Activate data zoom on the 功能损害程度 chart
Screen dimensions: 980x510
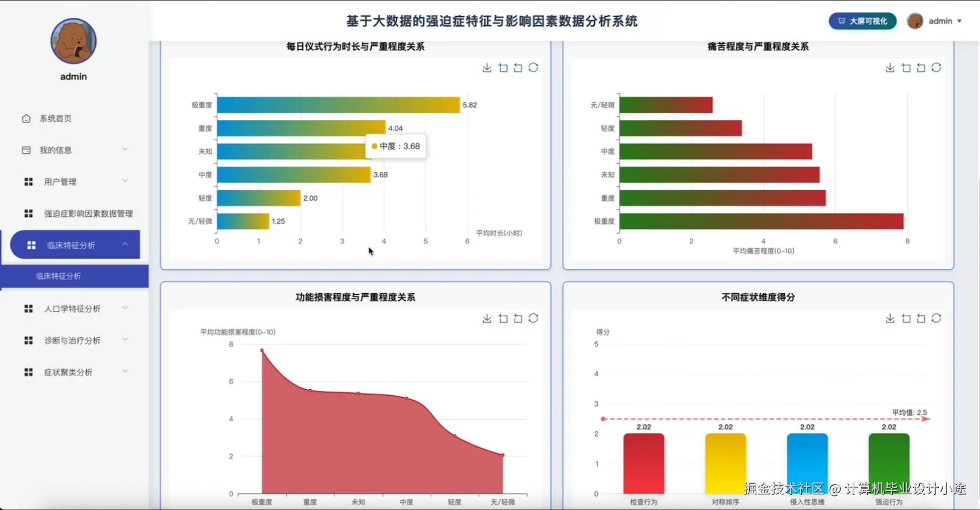pos(503,318)
